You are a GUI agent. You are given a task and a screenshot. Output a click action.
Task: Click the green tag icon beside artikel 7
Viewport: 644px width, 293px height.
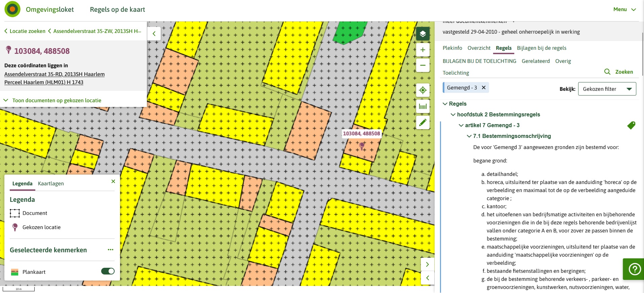[631, 125]
